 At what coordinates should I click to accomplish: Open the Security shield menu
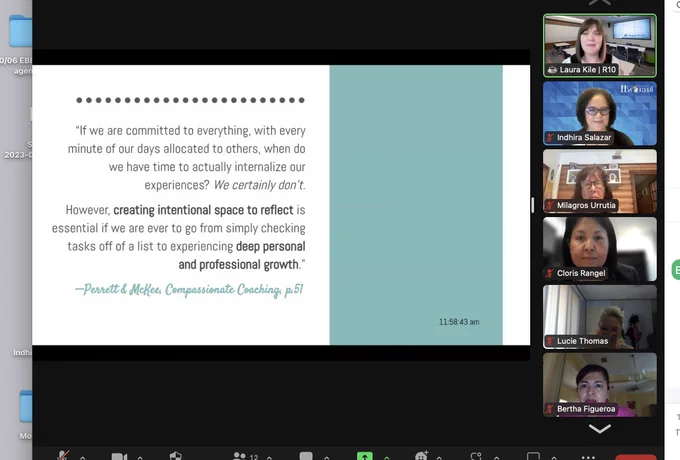pos(176,456)
